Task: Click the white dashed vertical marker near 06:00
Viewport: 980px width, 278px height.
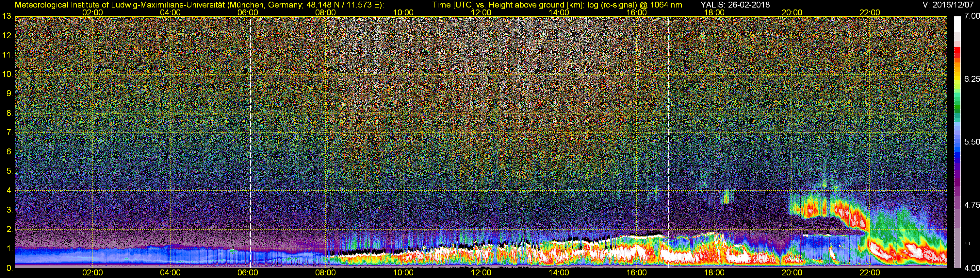Action: pyautogui.click(x=250, y=142)
